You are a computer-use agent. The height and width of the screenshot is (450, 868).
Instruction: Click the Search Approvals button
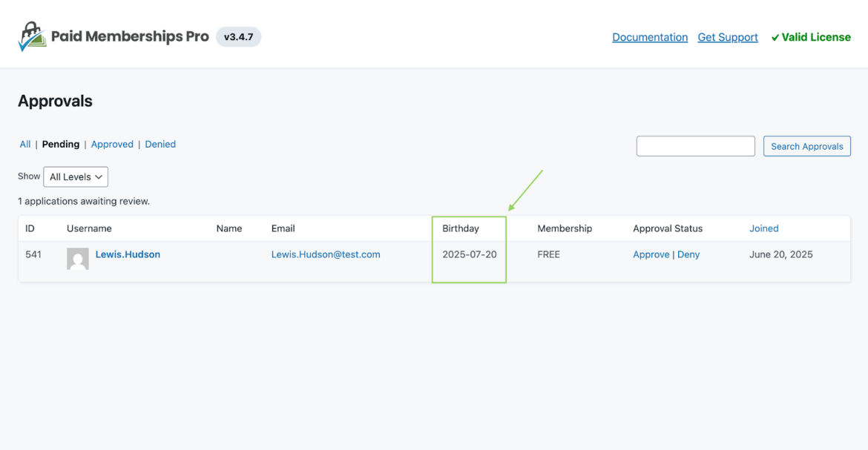point(806,146)
